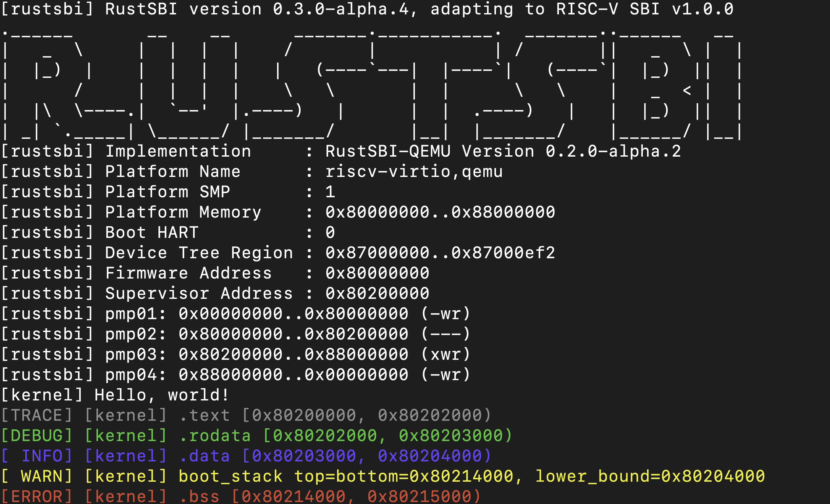The width and height of the screenshot is (830, 504).
Task: Select the Platform Memory range line
Action: point(278,212)
